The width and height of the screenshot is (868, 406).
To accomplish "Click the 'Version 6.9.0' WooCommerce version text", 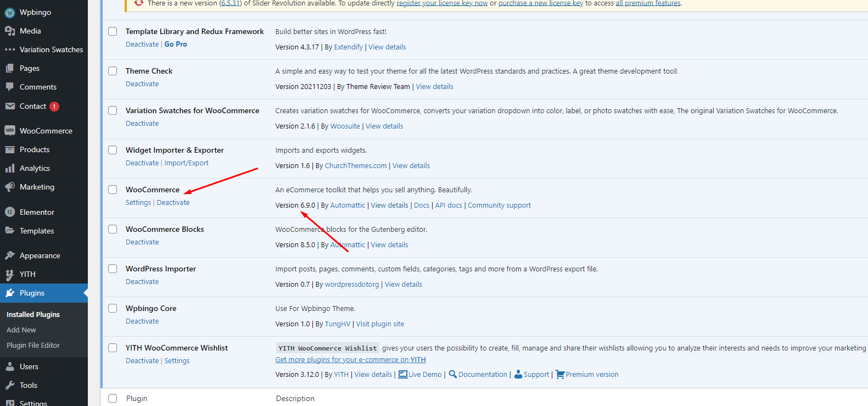I will (x=295, y=205).
